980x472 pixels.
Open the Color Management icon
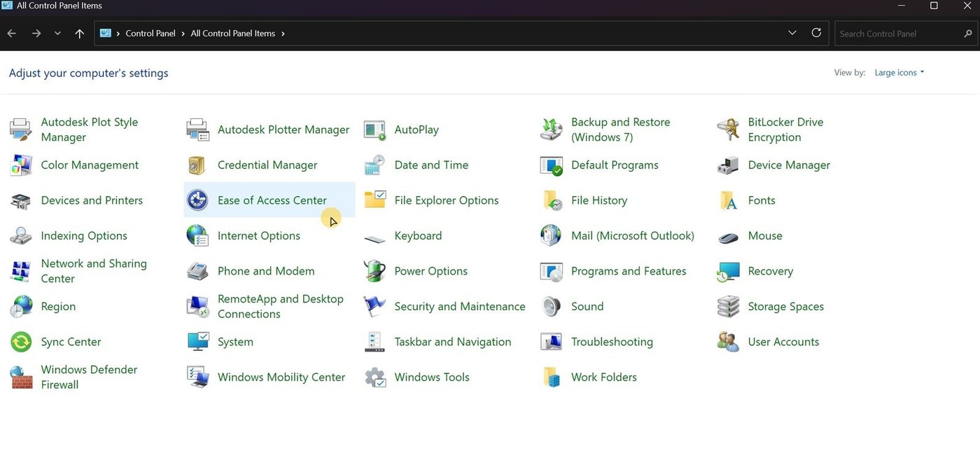click(x=20, y=165)
